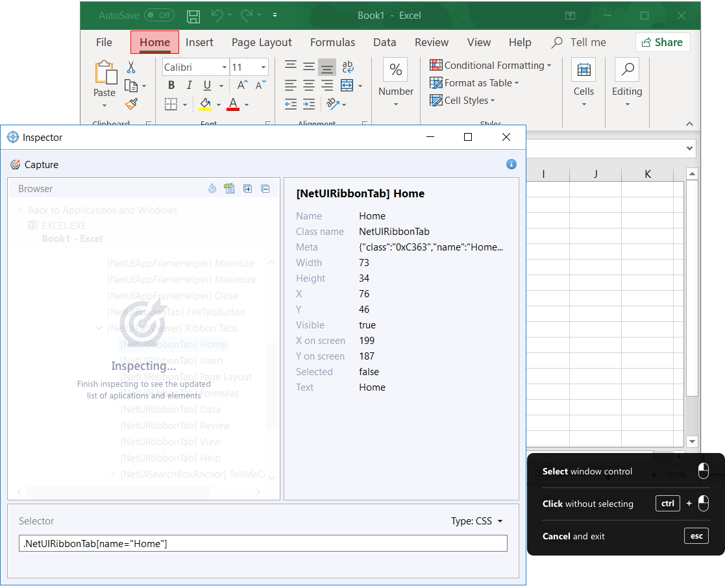
Task: Open the Editing group button
Action: click(x=627, y=82)
